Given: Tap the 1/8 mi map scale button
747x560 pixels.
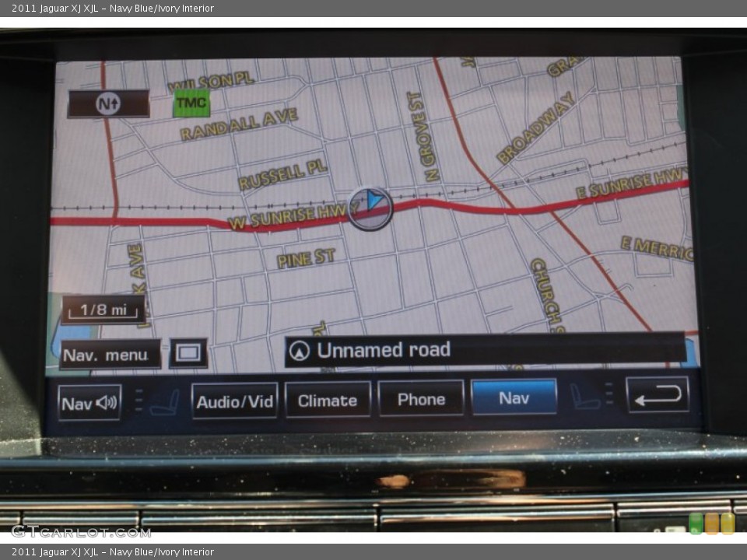Looking at the screenshot, I should (103, 310).
